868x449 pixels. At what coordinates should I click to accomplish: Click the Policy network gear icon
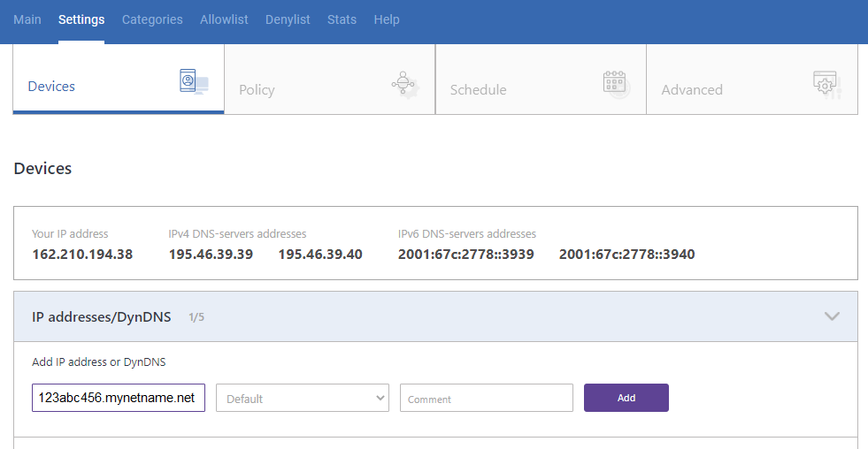406,85
